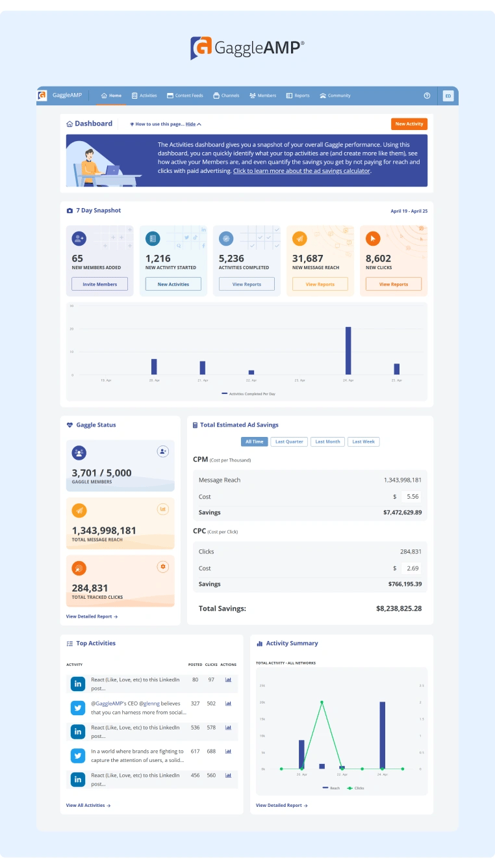
Task: Click LinkedIn icon of 536-post activity
Action: pos(78,731)
